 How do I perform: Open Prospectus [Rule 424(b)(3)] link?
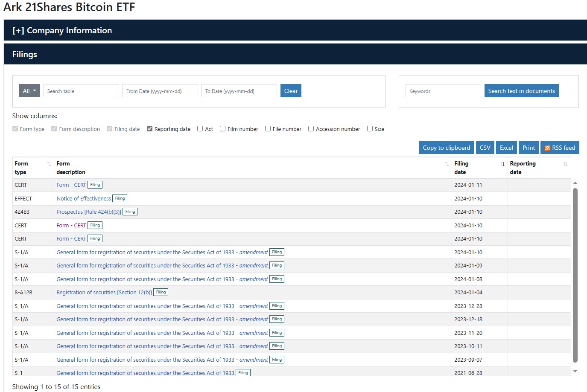click(x=89, y=212)
